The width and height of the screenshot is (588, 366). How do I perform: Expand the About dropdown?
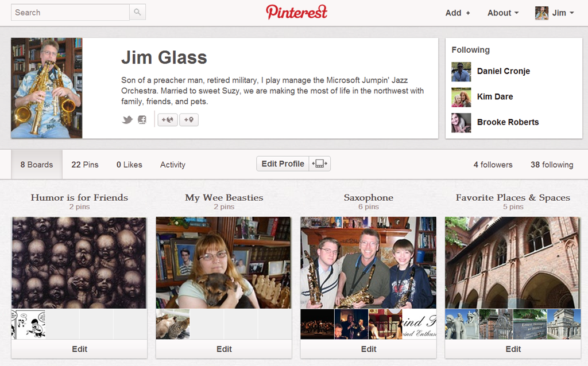point(503,13)
